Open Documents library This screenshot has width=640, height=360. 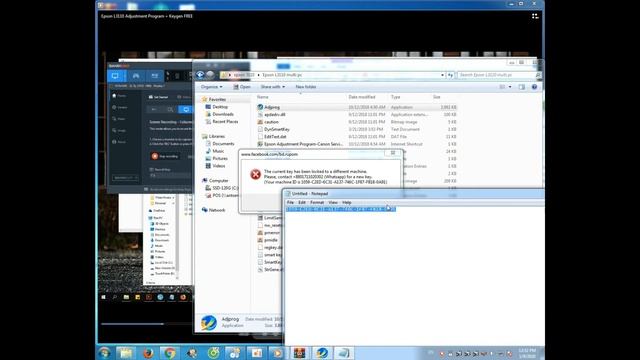tap(223, 144)
